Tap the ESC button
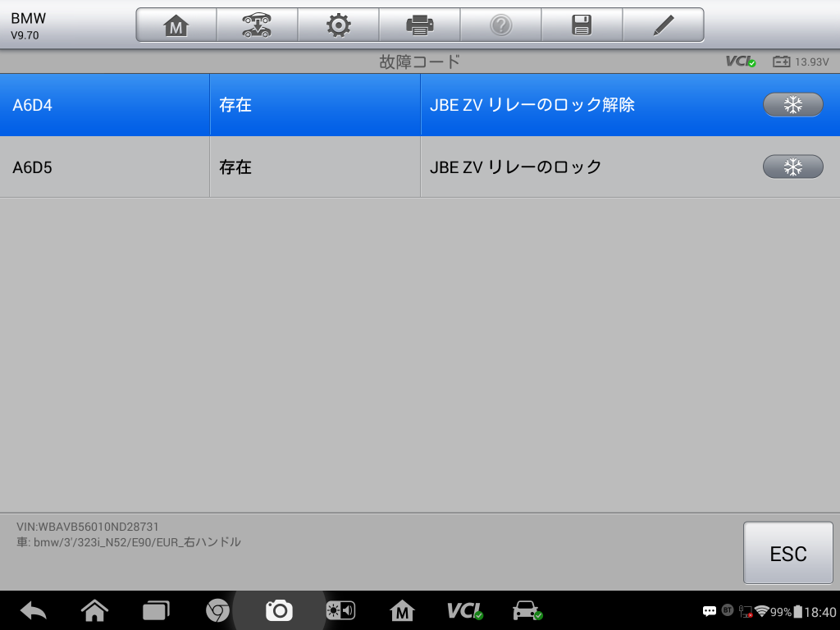 pos(788,553)
